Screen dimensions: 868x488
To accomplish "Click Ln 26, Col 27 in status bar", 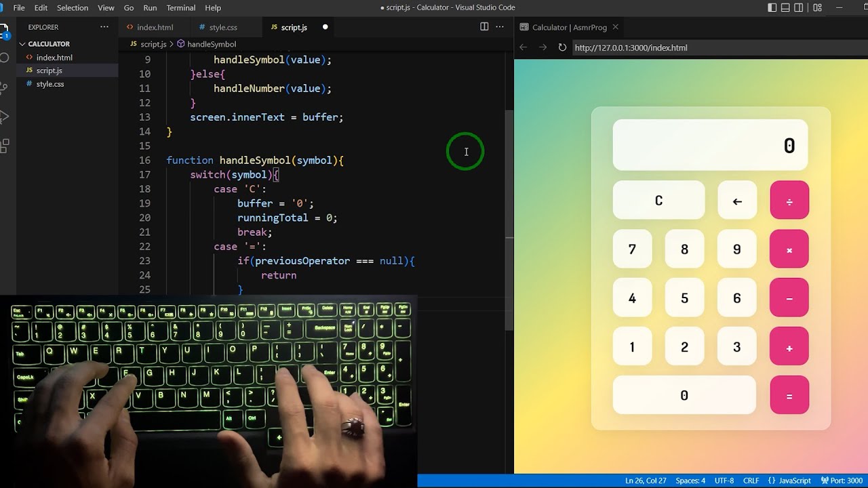I will [646, 481].
